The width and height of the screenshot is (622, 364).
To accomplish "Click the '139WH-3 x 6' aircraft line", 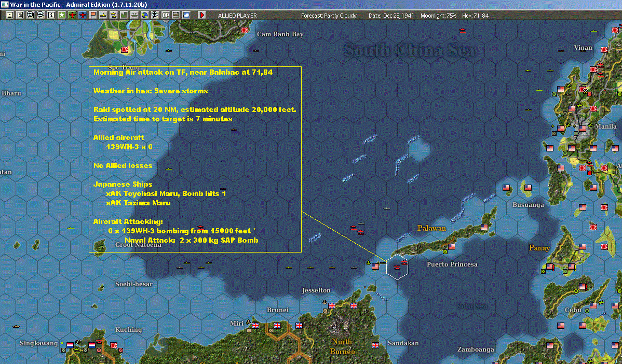I will tap(129, 147).
